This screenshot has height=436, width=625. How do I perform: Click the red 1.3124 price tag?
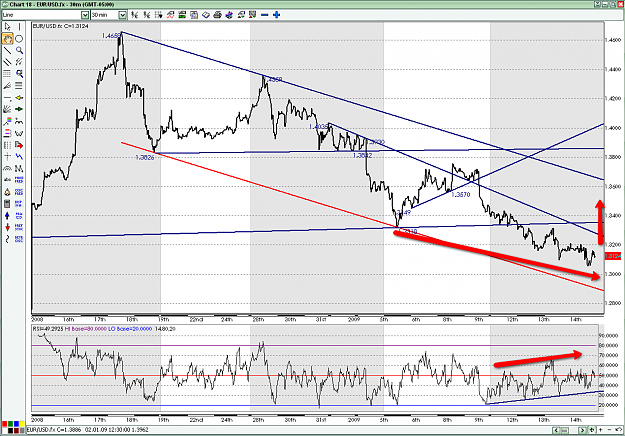click(x=612, y=256)
